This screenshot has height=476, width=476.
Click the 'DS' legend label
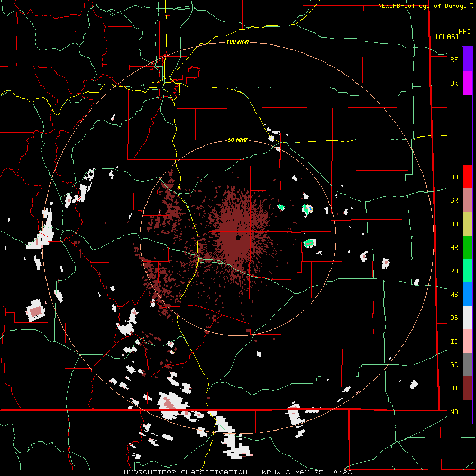coord(454,318)
